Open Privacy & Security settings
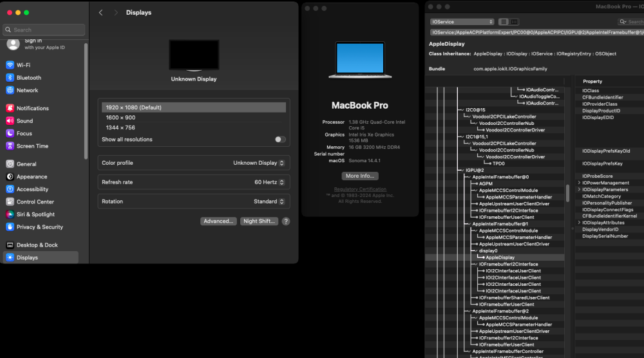The width and height of the screenshot is (644, 358). click(39, 227)
